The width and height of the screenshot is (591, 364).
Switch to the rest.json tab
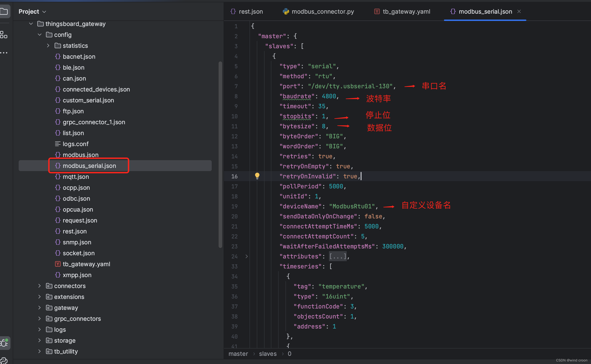pyautogui.click(x=247, y=12)
